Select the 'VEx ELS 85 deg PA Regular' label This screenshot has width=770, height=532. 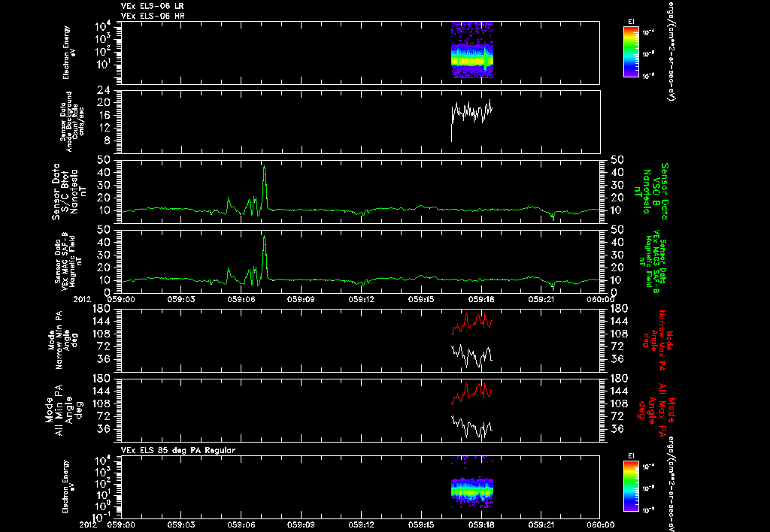178,450
